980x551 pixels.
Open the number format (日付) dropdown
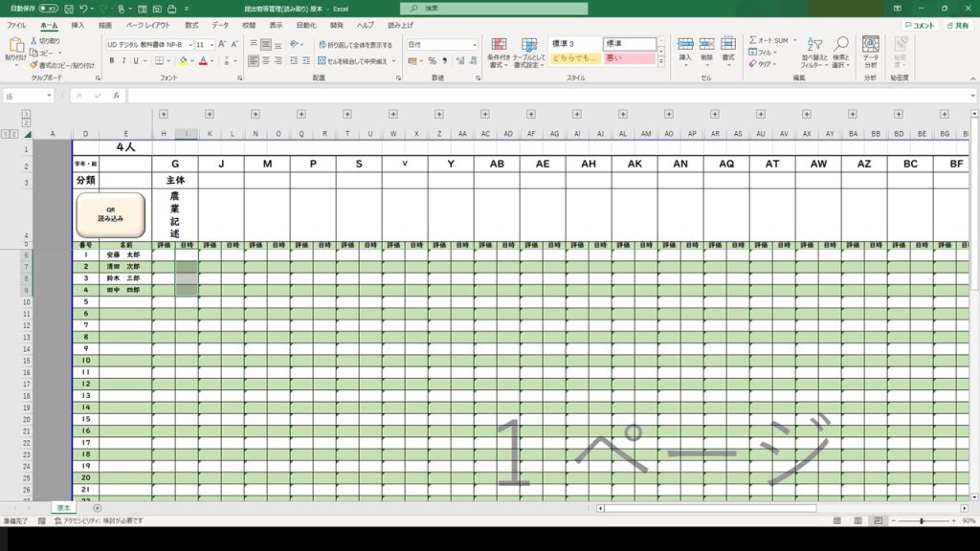pyautogui.click(x=474, y=44)
